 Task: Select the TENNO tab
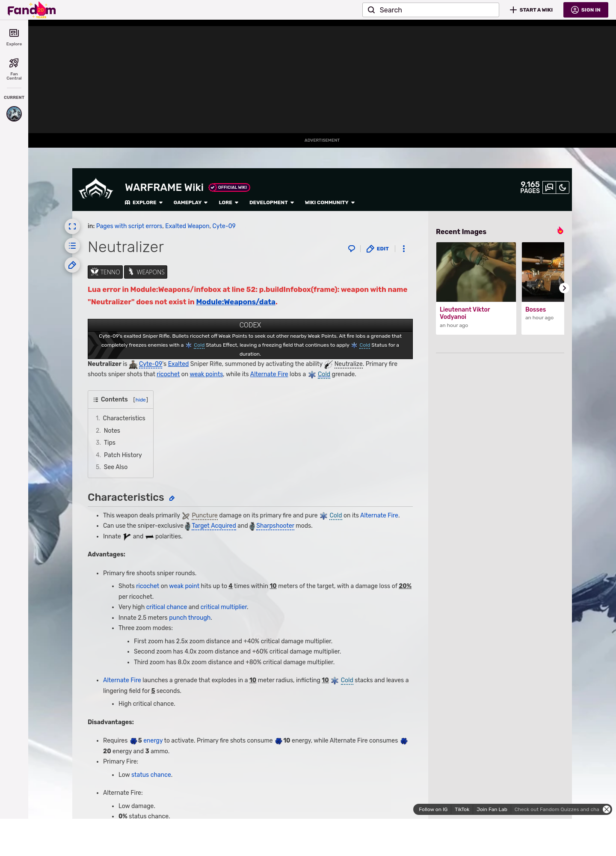(x=105, y=272)
